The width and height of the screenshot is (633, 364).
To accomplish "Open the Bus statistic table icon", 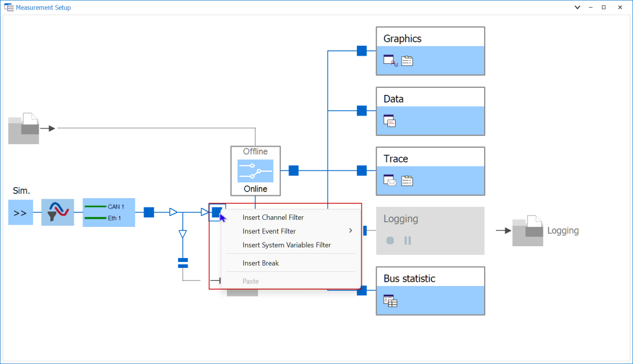I will (390, 301).
